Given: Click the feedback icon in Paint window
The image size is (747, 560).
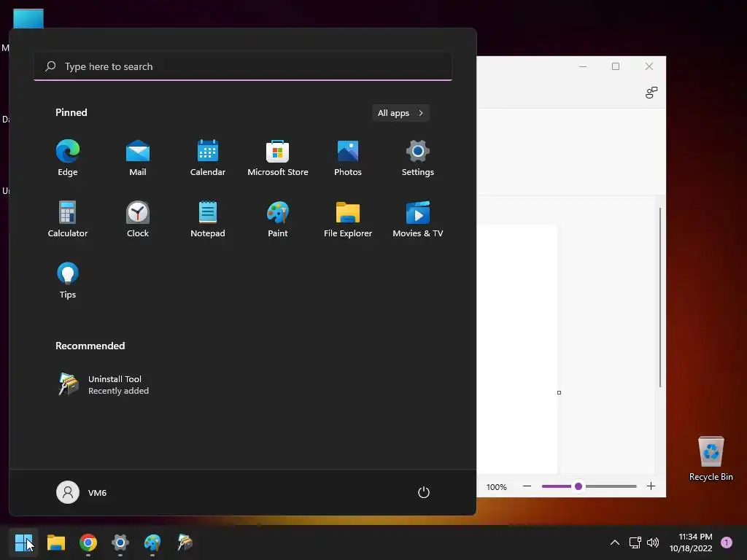Looking at the screenshot, I should (651, 93).
